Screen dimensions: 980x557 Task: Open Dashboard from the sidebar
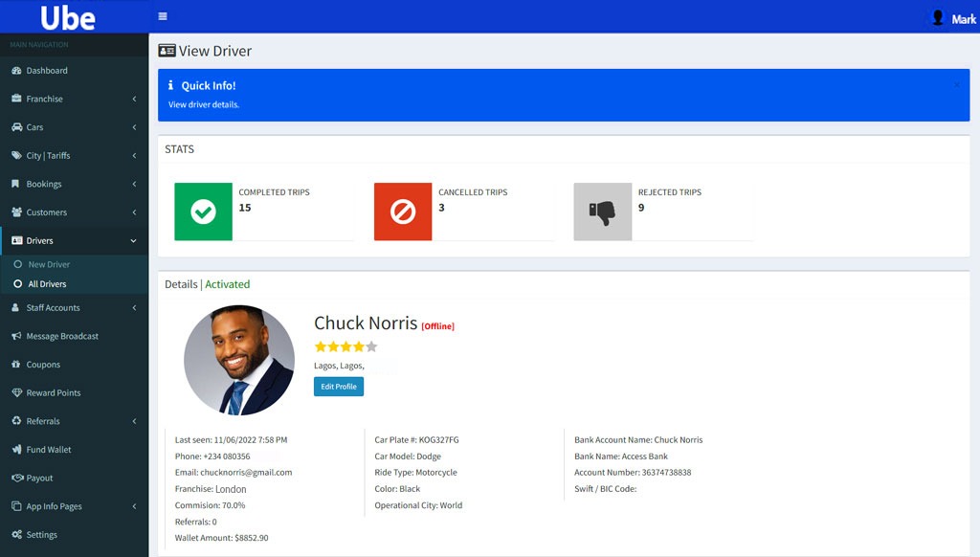pyautogui.click(x=46, y=71)
